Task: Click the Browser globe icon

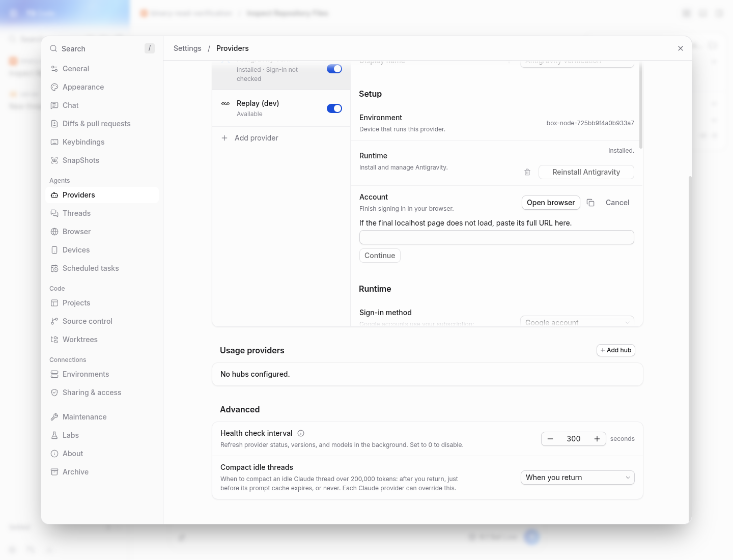Action: point(54,232)
